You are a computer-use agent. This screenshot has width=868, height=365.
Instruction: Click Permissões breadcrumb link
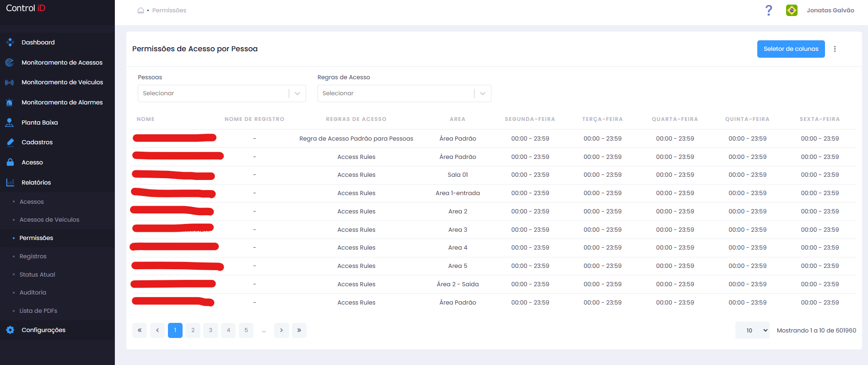(169, 10)
